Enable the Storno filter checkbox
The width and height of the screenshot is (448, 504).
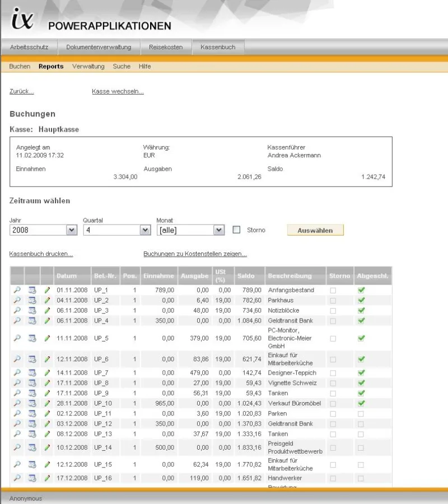236,230
